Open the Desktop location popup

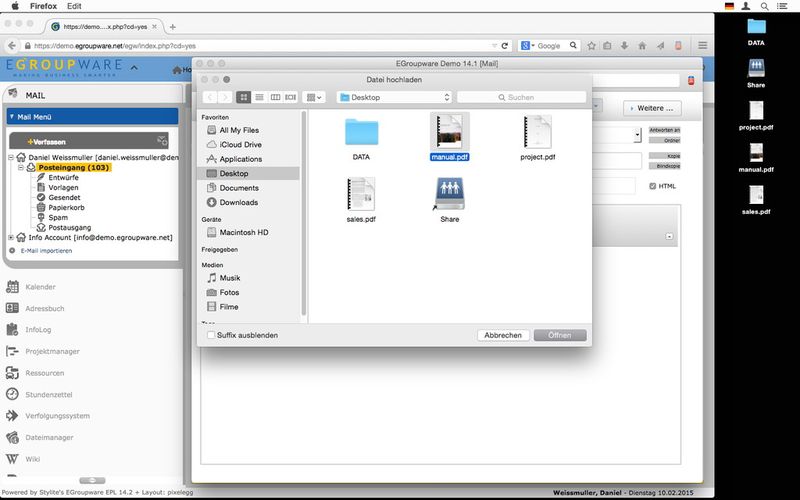pyautogui.click(x=394, y=97)
